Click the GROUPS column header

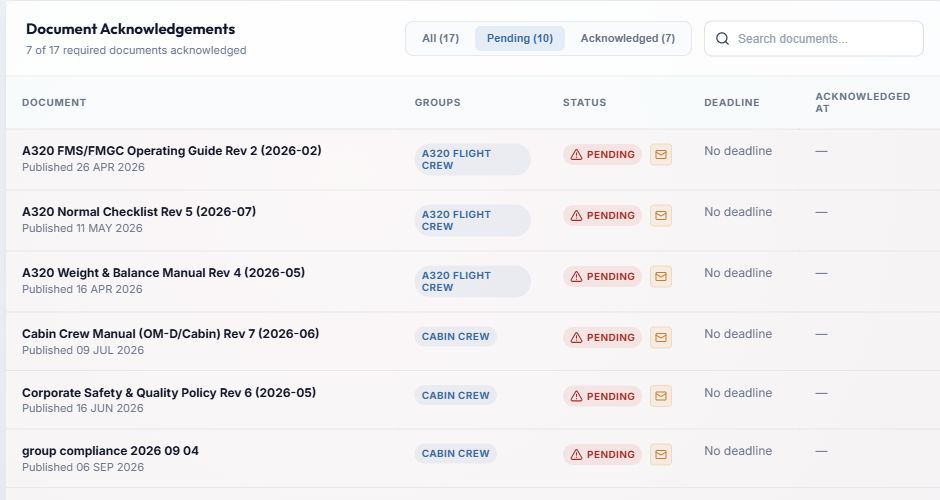pos(438,103)
